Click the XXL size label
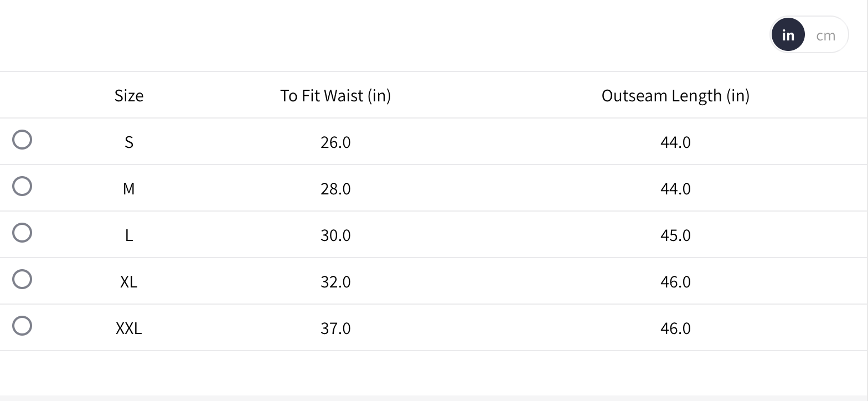 click(129, 328)
